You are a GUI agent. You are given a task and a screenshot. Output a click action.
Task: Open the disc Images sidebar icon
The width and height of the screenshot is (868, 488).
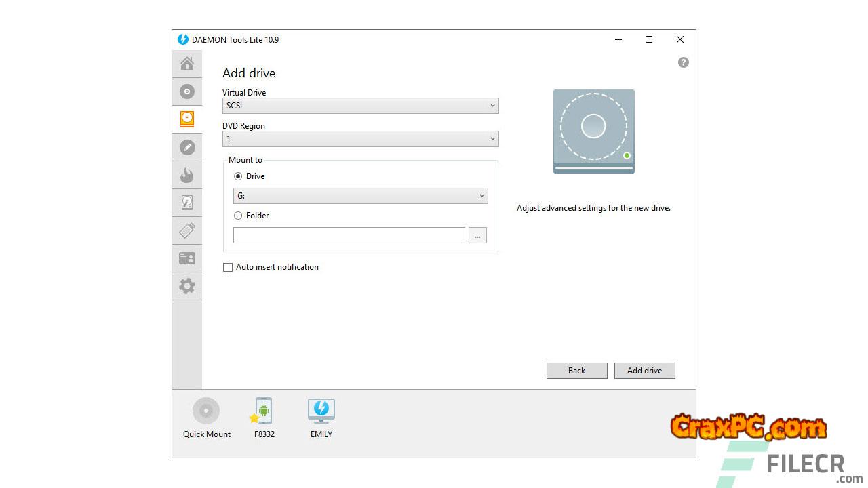187,91
